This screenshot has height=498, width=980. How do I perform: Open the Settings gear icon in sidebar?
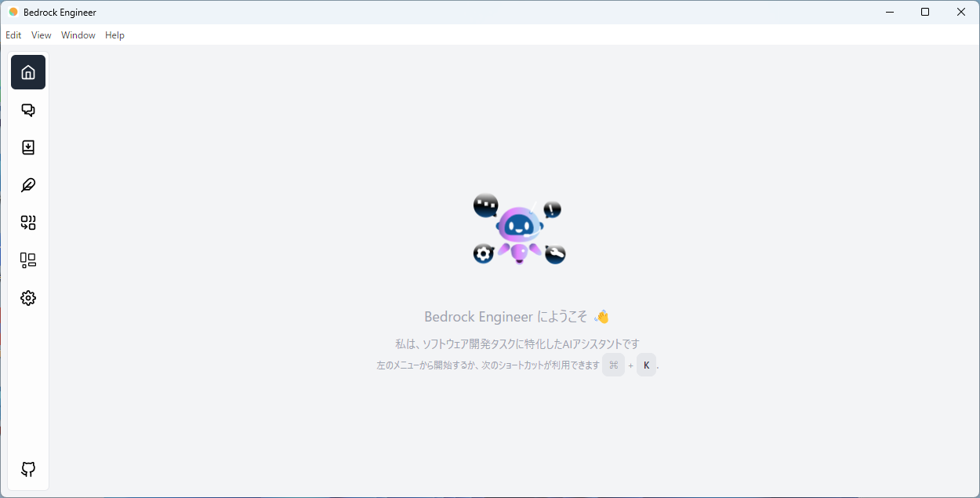click(x=28, y=298)
